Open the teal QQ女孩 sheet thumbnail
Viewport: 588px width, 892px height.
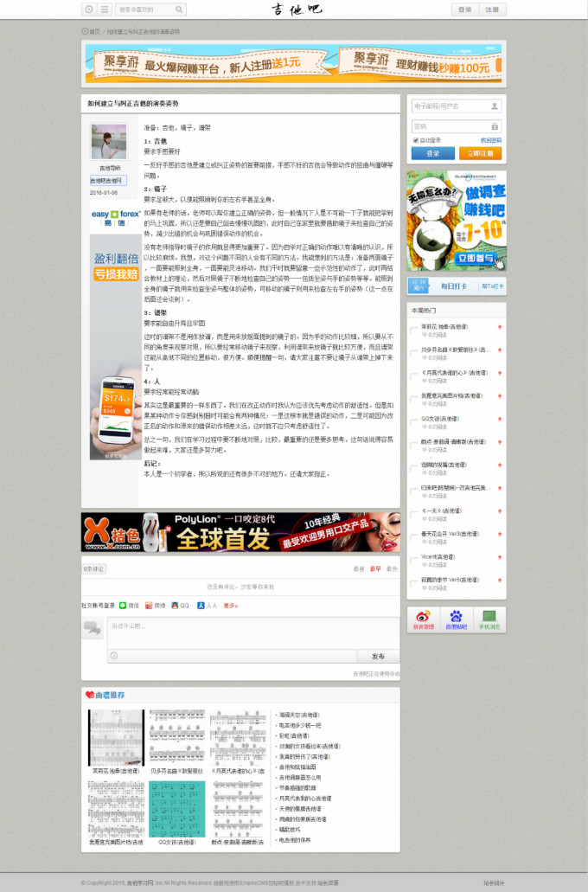coord(177,809)
